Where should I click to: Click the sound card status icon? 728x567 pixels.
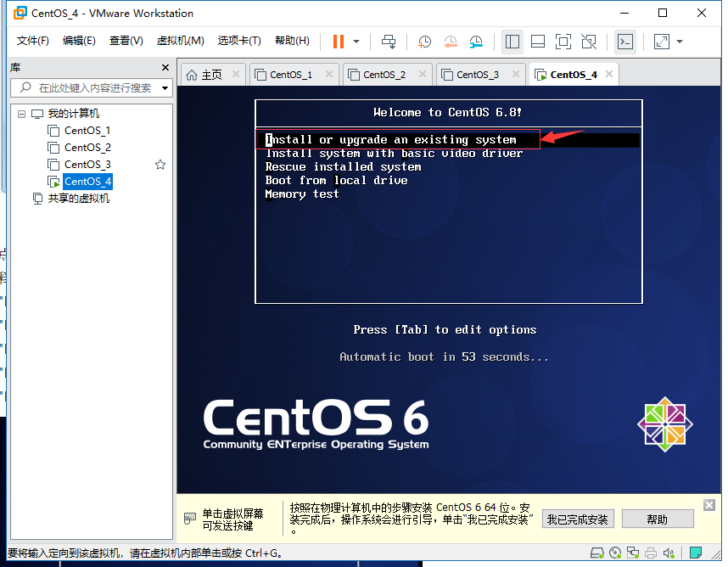[669, 553]
